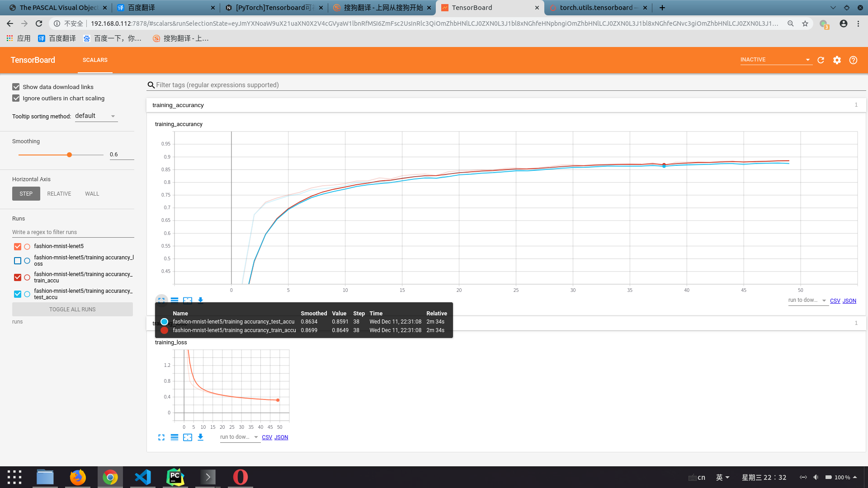Click the help question mark icon
Screen dimensions: 868x488
(853, 60)
